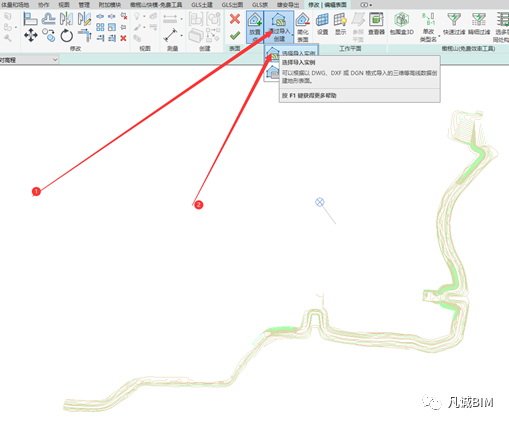Click Trim/Extend Multiple Elements icon

click(x=112, y=38)
